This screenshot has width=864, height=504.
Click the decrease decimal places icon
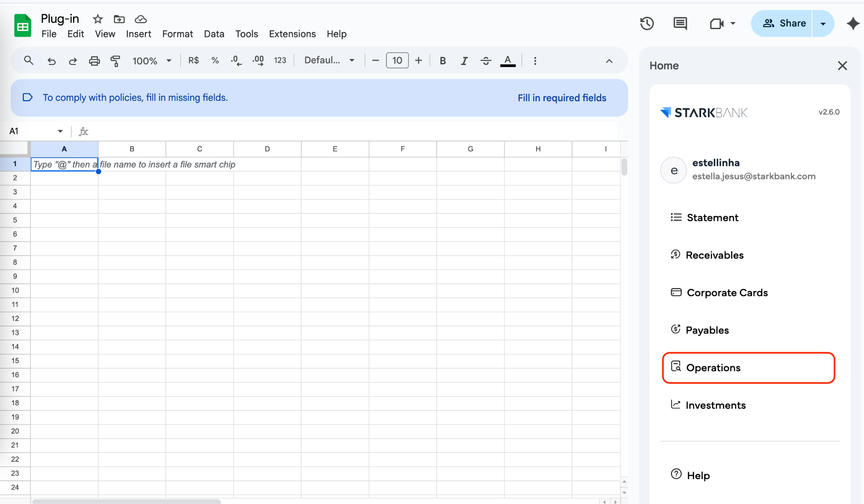[236, 61]
